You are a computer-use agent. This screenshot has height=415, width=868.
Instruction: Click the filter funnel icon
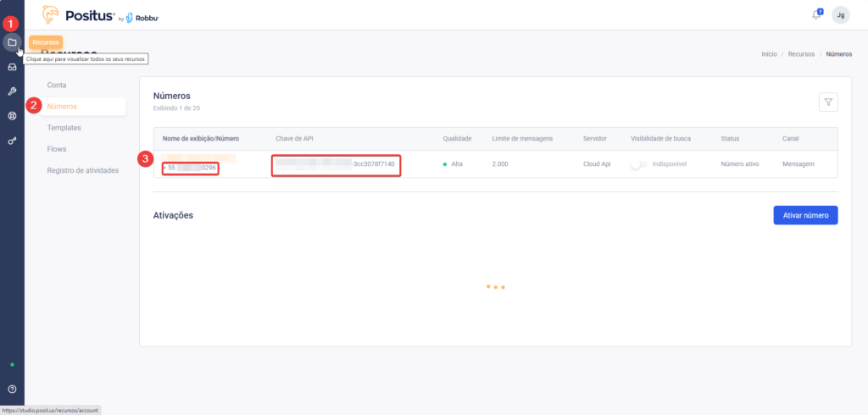pos(828,102)
